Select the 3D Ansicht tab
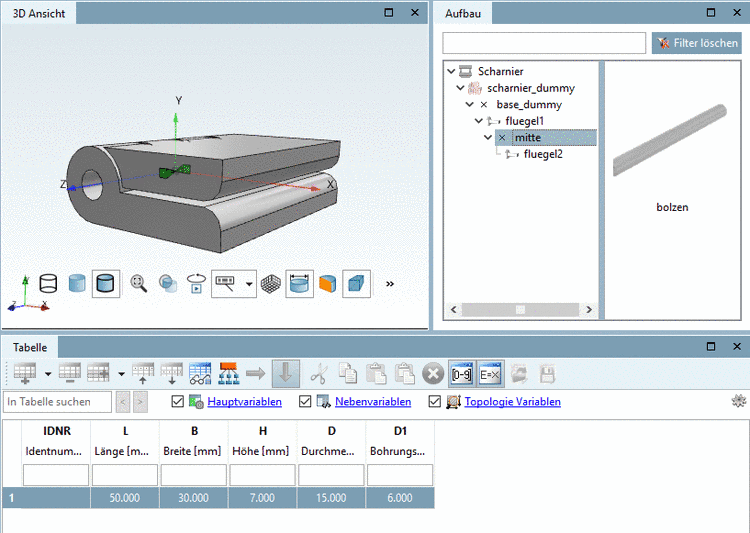Screen dimensions: 750x533 coord(39,13)
